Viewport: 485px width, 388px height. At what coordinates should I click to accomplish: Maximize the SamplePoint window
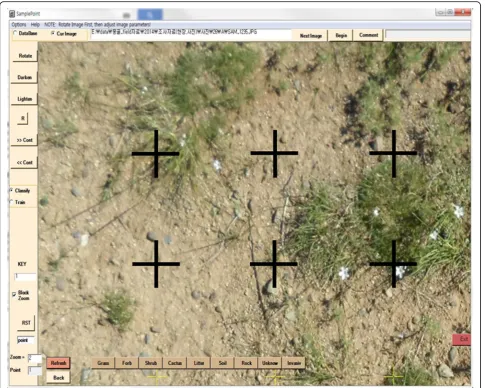click(449, 12)
